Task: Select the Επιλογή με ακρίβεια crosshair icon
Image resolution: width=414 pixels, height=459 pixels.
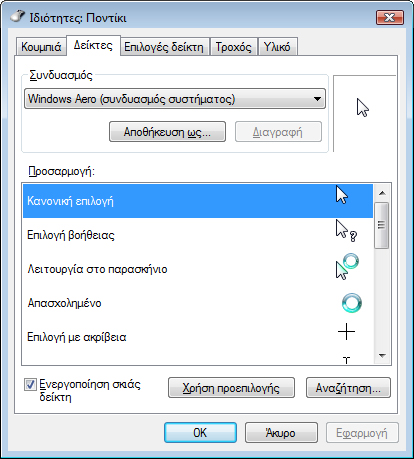Action: pos(346,332)
